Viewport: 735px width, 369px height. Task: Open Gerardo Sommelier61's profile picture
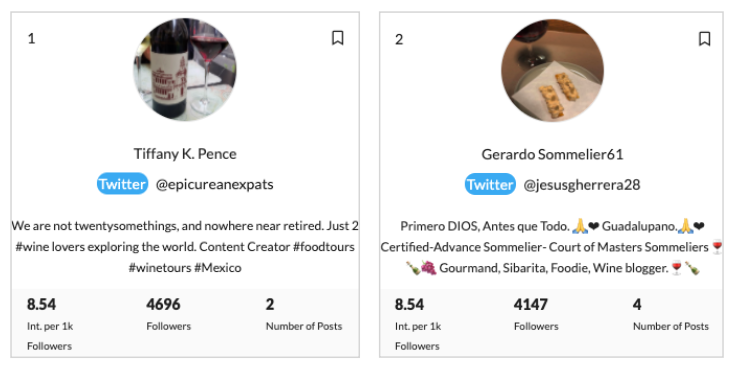pos(552,70)
